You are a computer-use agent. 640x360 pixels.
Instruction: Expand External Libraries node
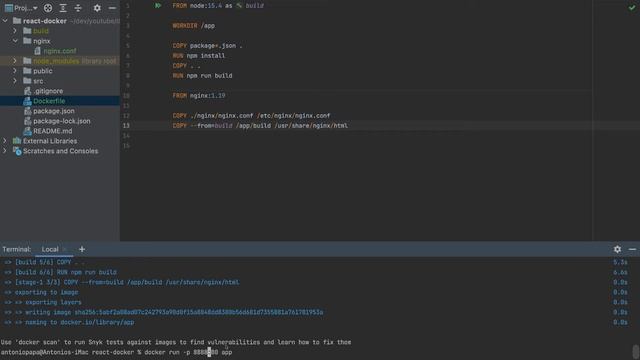(5, 141)
